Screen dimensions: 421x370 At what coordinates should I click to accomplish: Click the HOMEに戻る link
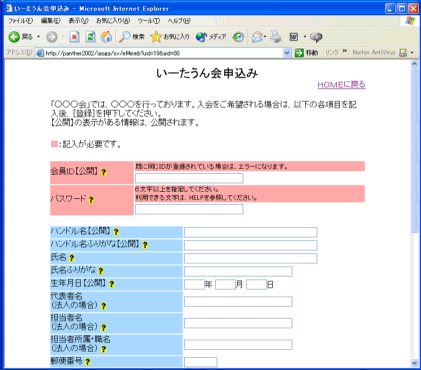coord(341,85)
